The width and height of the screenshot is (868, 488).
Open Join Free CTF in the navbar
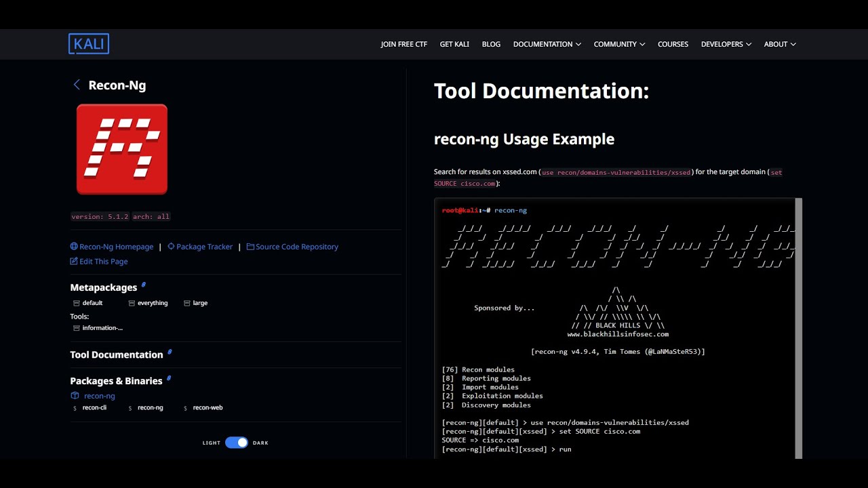(404, 44)
